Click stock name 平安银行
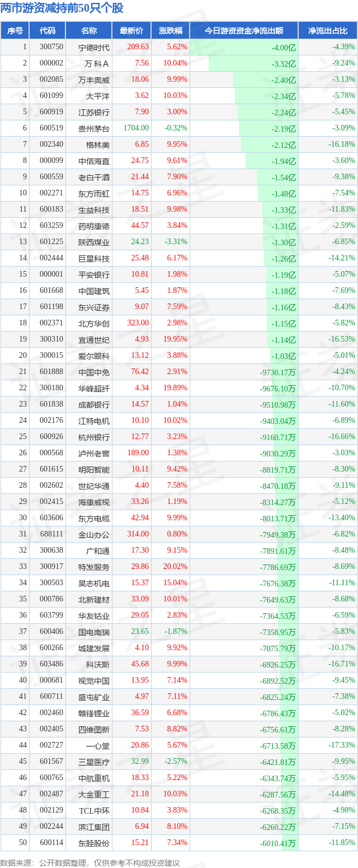358x868 pixels. tap(95, 275)
